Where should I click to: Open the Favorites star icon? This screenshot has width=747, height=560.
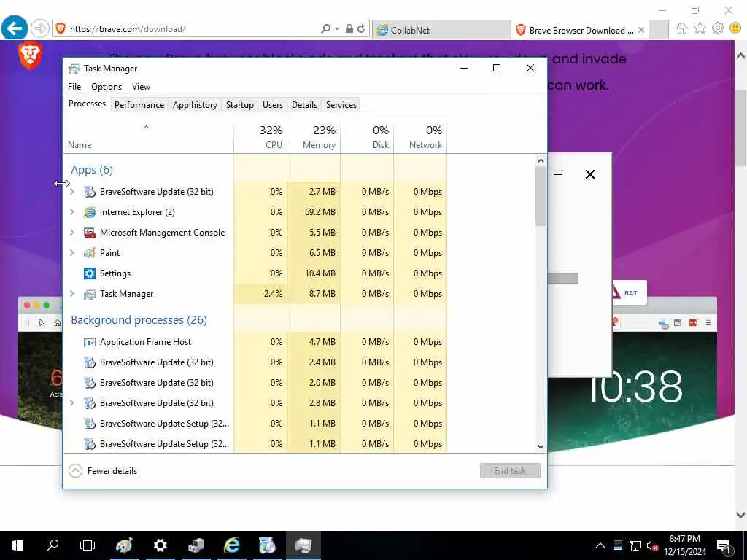coord(700,28)
